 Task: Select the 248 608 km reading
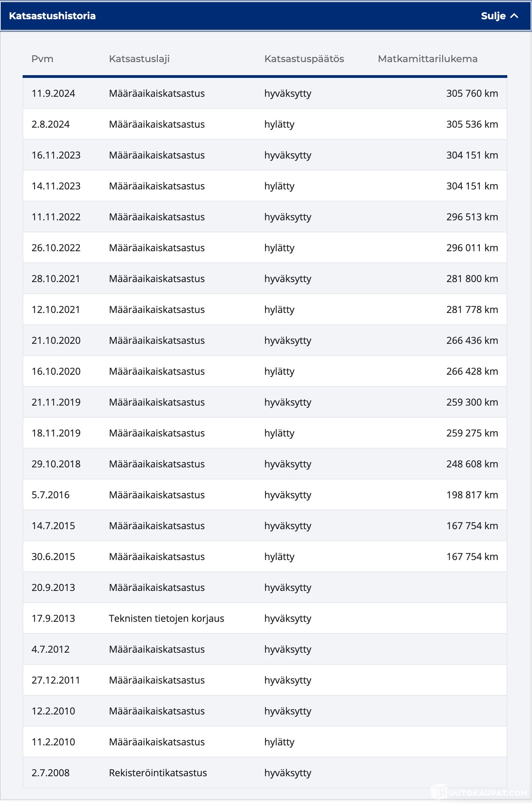tap(472, 464)
